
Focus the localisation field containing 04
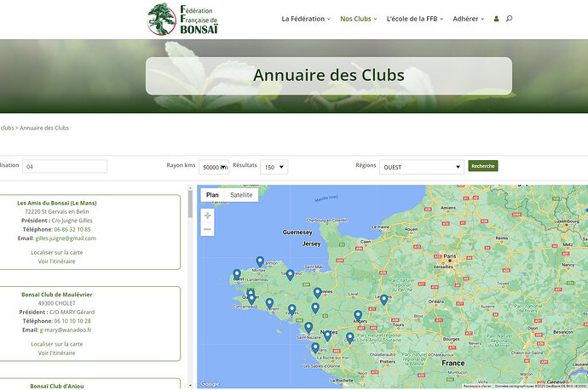pyautogui.click(x=65, y=166)
